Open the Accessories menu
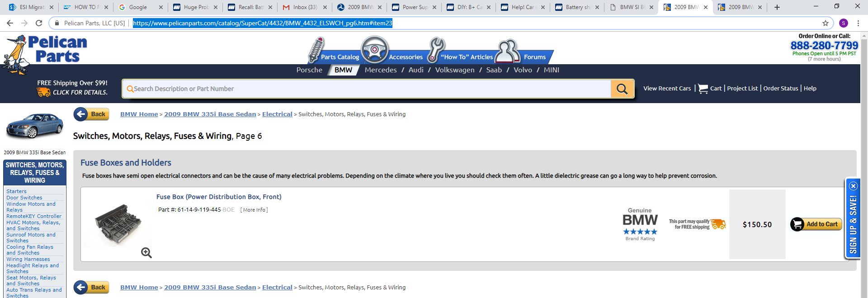 pyautogui.click(x=406, y=57)
